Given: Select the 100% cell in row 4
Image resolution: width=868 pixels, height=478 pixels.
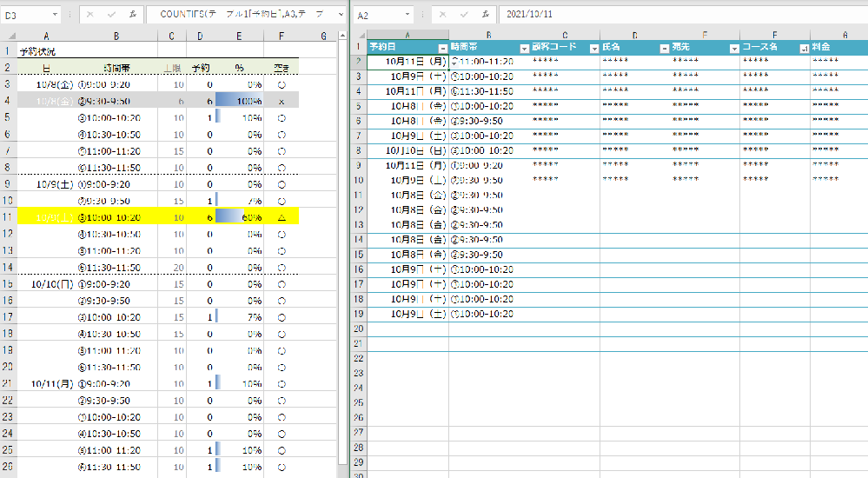Looking at the screenshot, I should coord(239,102).
